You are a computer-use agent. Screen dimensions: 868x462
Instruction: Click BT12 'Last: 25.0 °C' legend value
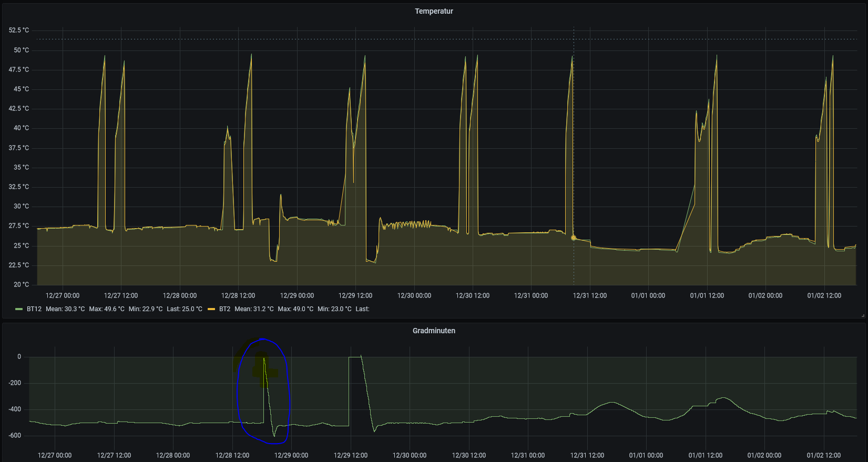[x=185, y=309]
